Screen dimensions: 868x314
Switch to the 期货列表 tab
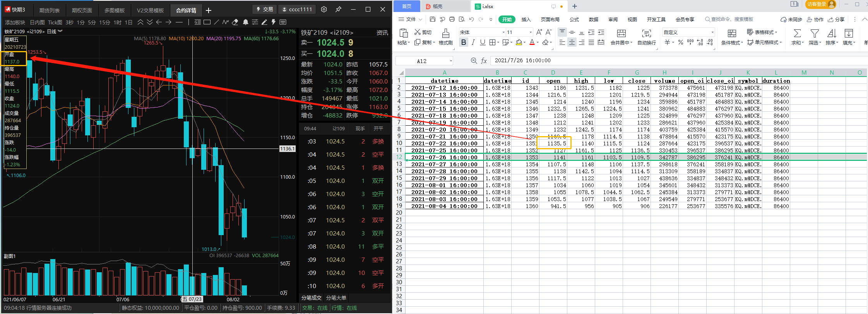(50, 10)
